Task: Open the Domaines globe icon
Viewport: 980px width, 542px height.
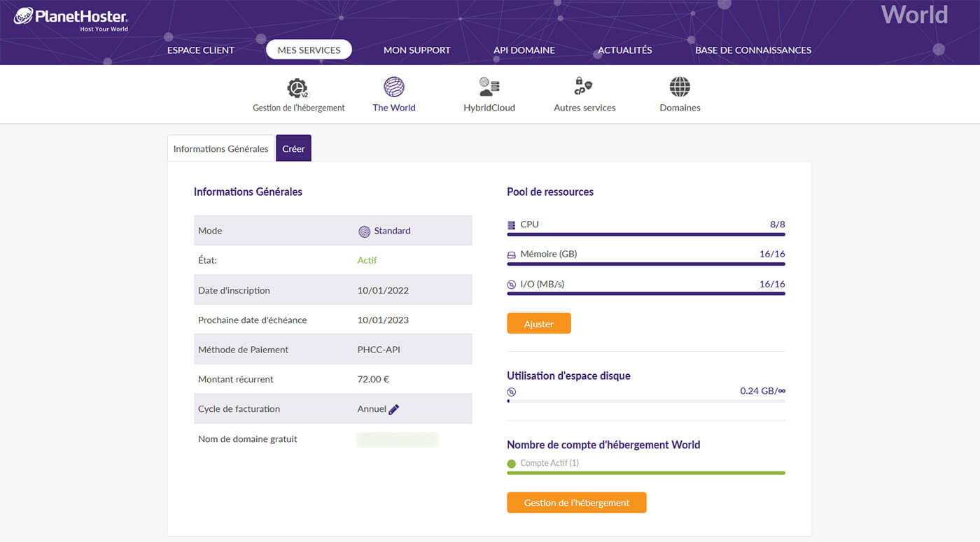Action: tap(680, 87)
